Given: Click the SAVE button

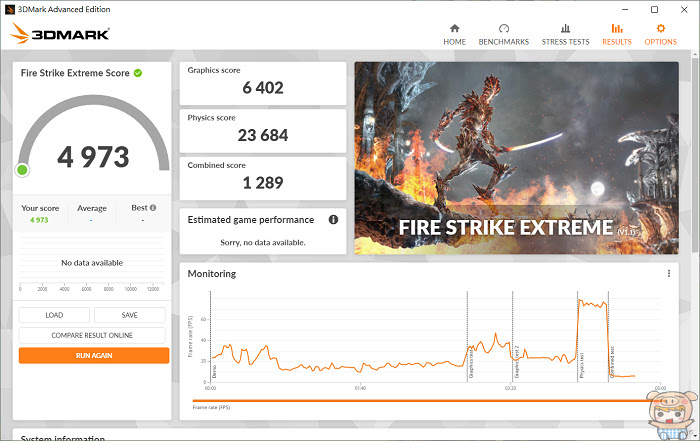Looking at the screenshot, I should [129, 315].
